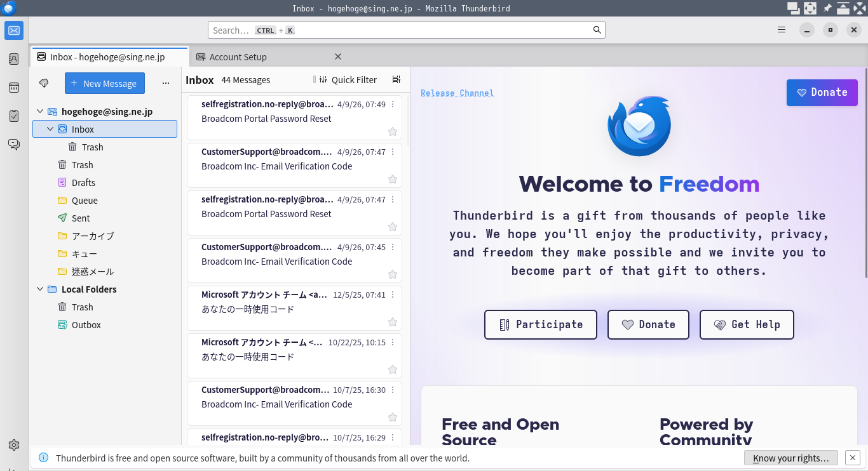Open folder pane options ellipsis menu

click(x=166, y=83)
